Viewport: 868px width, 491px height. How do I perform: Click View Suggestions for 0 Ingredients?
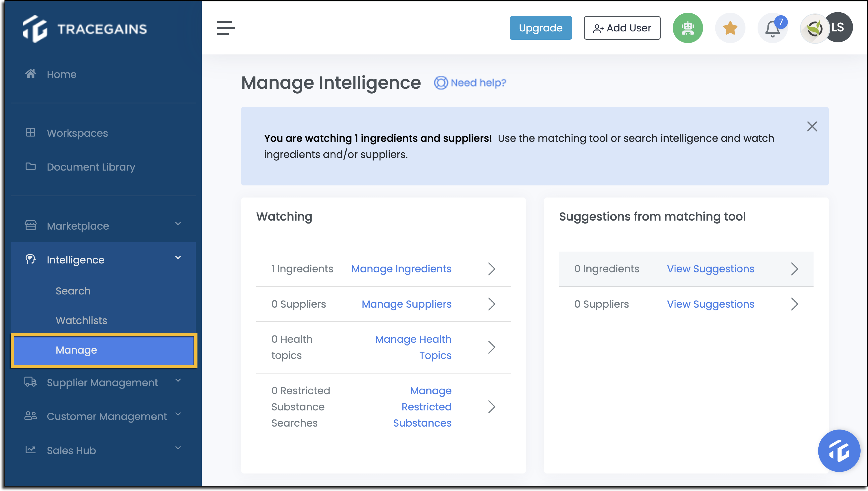[x=710, y=269]
